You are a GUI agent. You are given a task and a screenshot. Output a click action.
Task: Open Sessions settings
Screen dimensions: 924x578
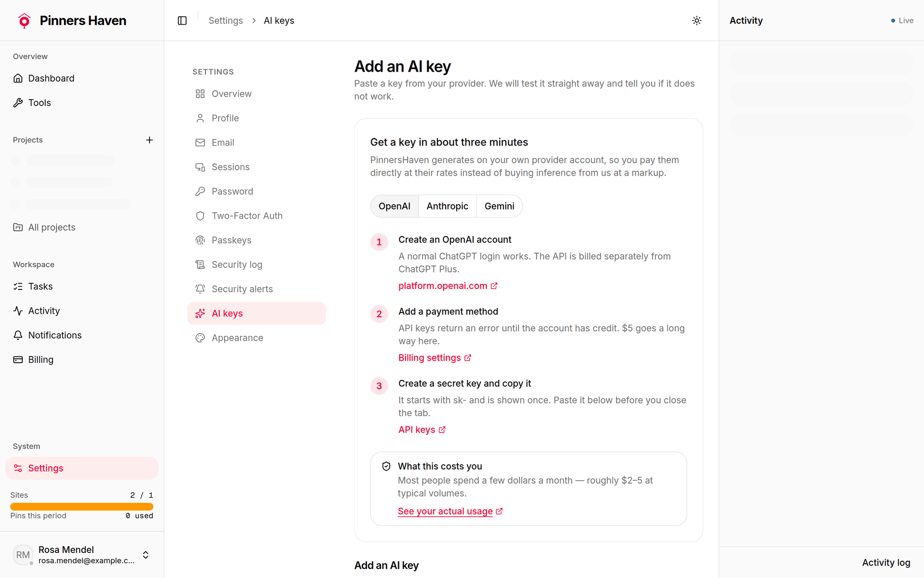257,167
